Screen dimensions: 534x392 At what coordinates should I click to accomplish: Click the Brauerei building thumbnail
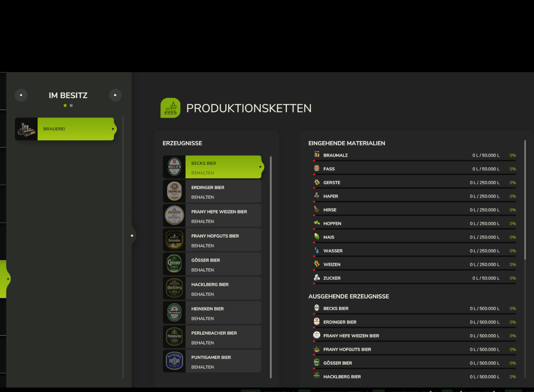pos(26,129)
